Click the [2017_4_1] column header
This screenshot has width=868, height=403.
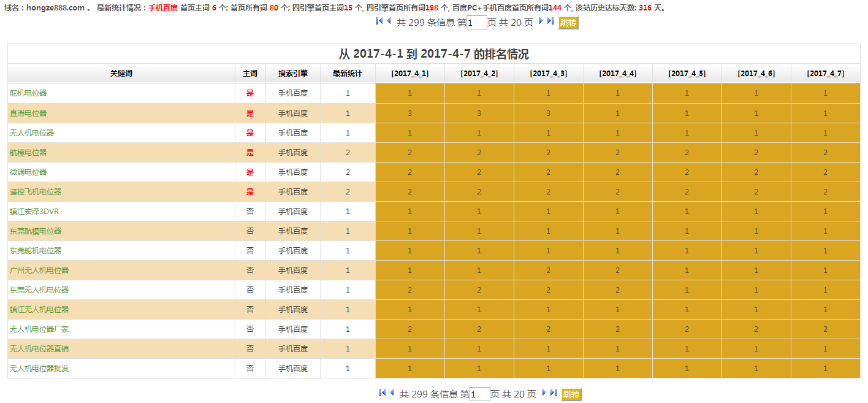pos(409,74)
